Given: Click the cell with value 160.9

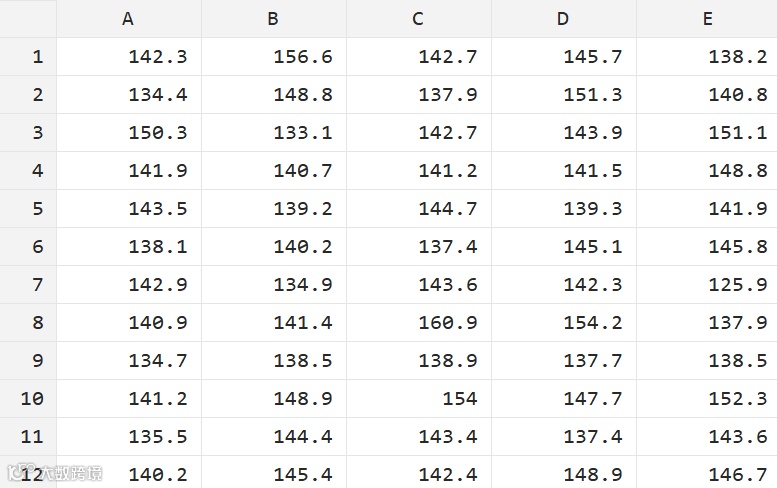Looking at the screenshot, I should coord(418,323).
